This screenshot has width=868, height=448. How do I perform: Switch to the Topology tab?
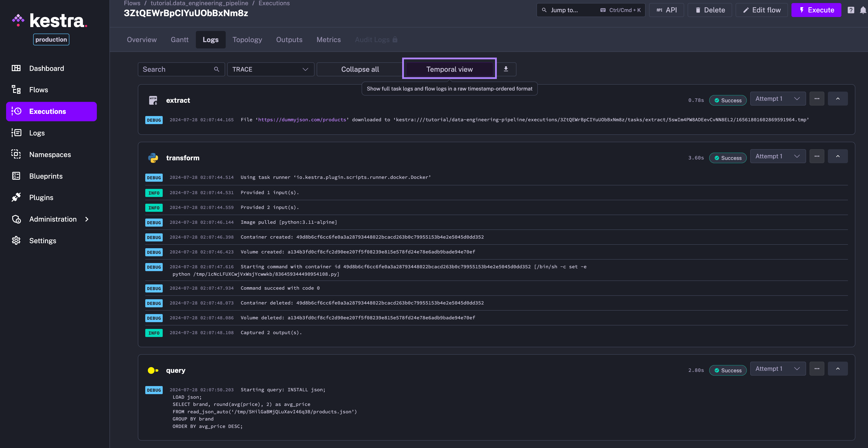[247, 39]
